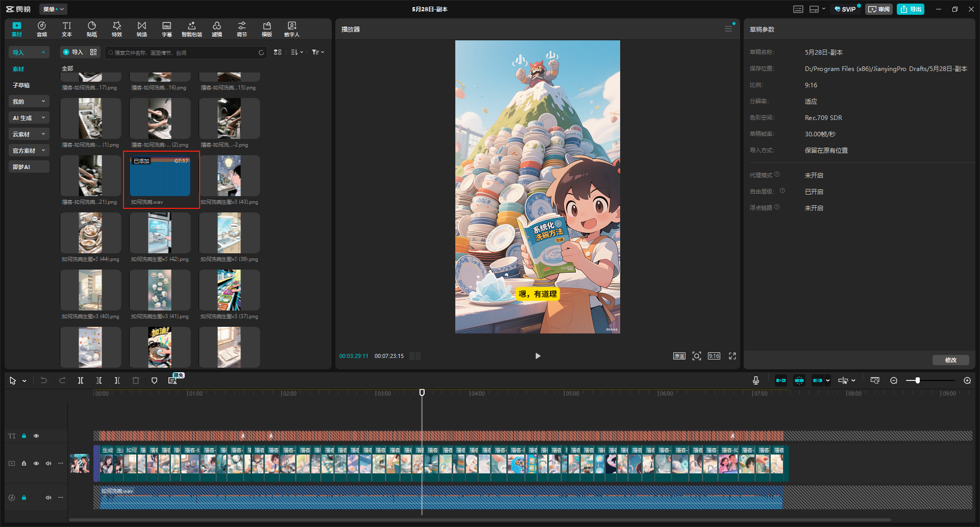Toggle clip linkage button
Screen dimensions: 980x527
[x=818, y=380]
